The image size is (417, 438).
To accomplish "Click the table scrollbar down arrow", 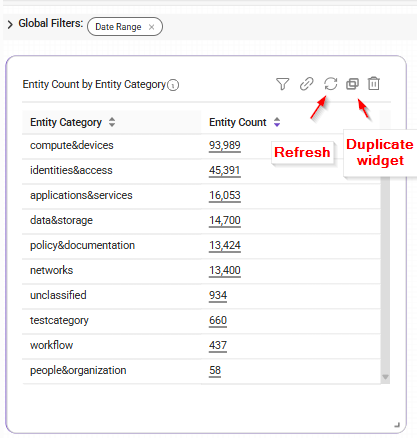I will pos(385,377).
